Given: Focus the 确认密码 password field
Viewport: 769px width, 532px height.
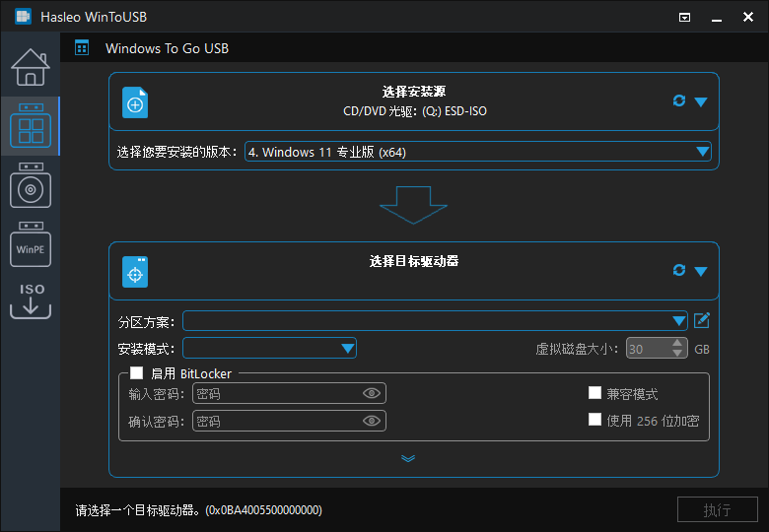Looking at the screenshot, I should point(289,421).
